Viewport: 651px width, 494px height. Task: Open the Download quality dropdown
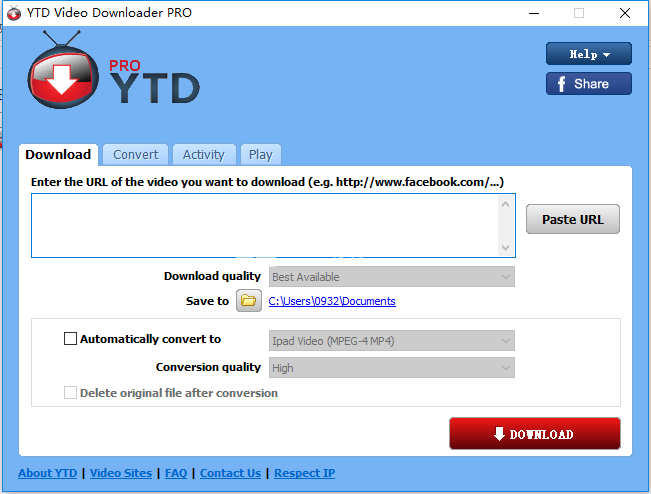click(392, 277)
